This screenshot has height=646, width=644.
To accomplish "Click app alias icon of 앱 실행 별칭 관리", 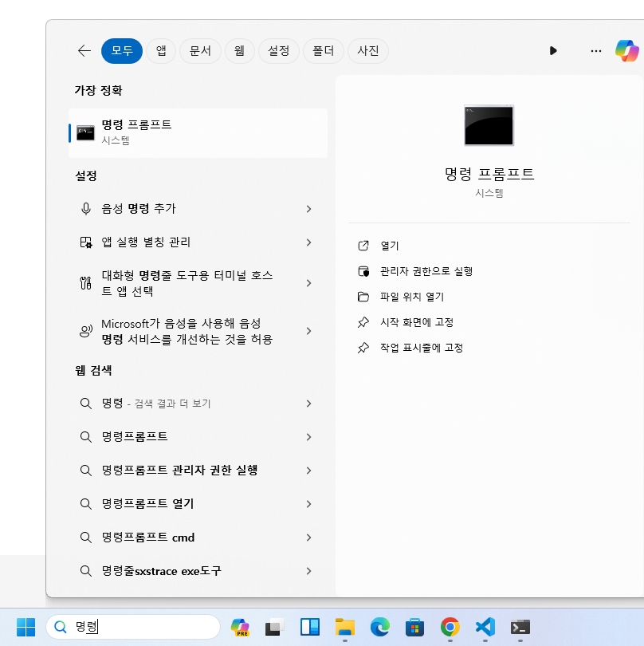I will [x=85, y=242].
